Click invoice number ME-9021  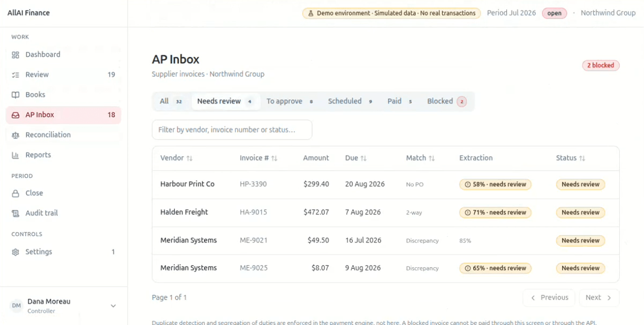[x=253, y=240]
